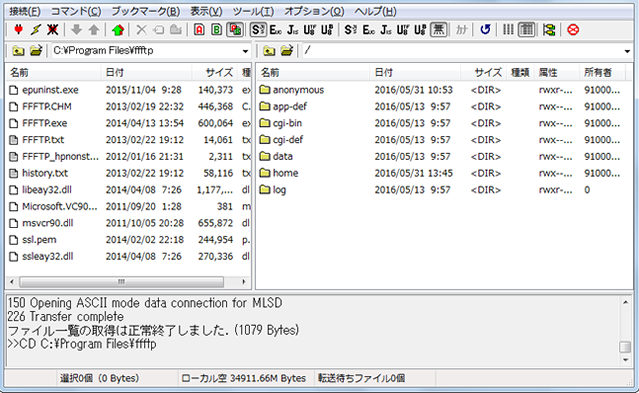Click the Quick Connect lightning icon
Image resolution: width=639 pixels, height=393 pixels.
click(x=35, y=30)
